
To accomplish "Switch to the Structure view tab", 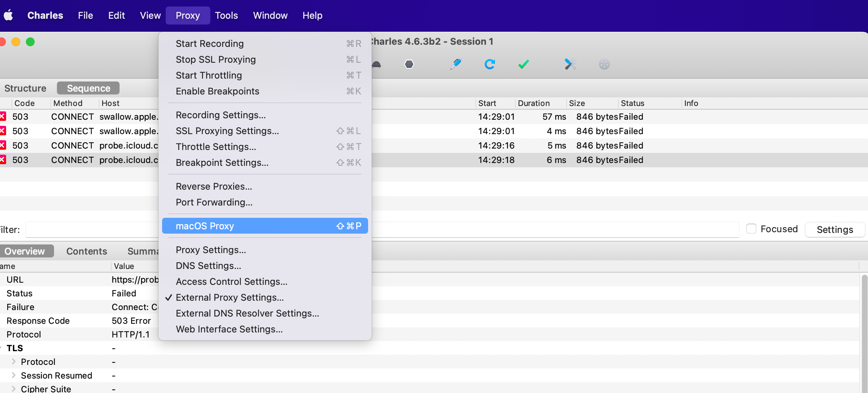I will tap(26, 88).
